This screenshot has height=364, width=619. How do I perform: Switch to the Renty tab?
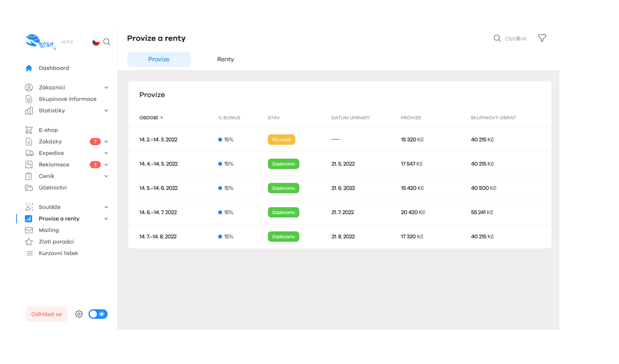(225, 59)
